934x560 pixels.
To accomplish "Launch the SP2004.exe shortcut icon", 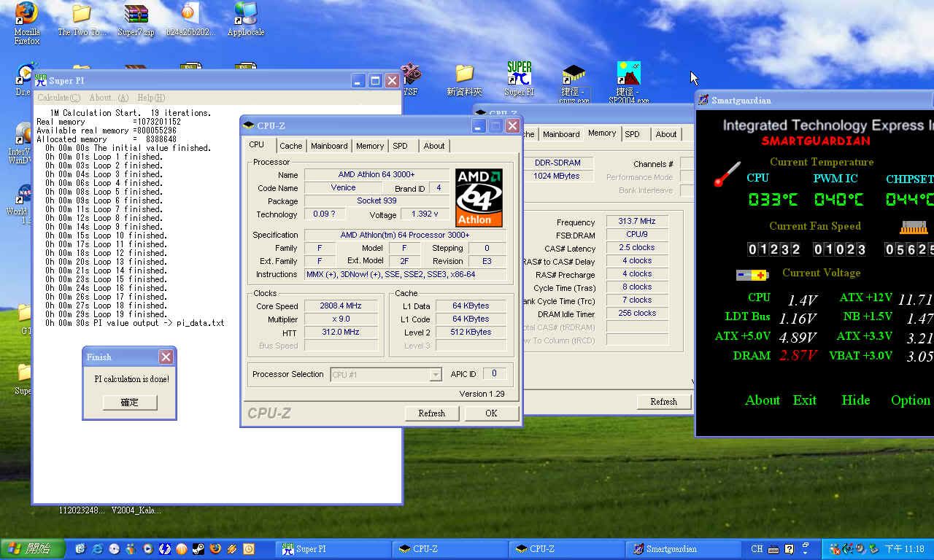I will 628,74.
